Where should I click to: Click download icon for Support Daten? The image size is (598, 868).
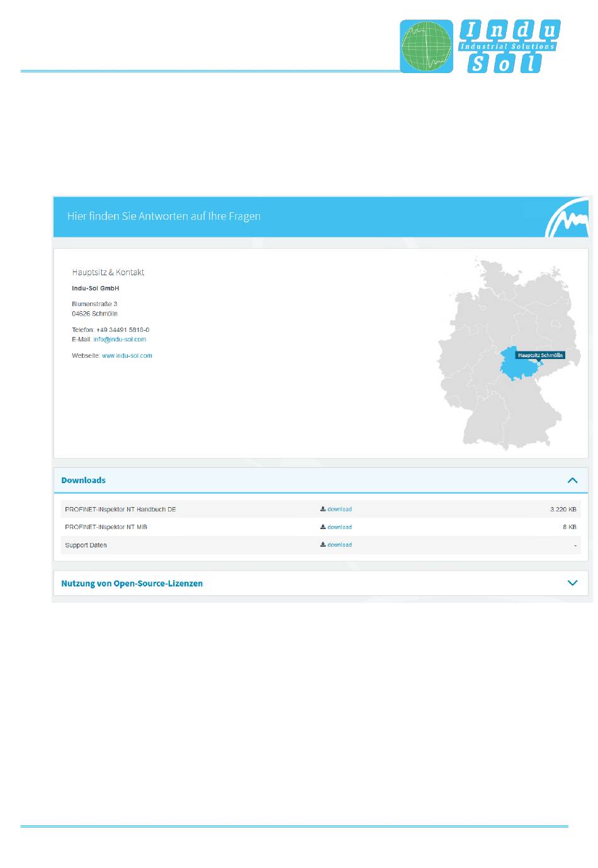point(323,545)
